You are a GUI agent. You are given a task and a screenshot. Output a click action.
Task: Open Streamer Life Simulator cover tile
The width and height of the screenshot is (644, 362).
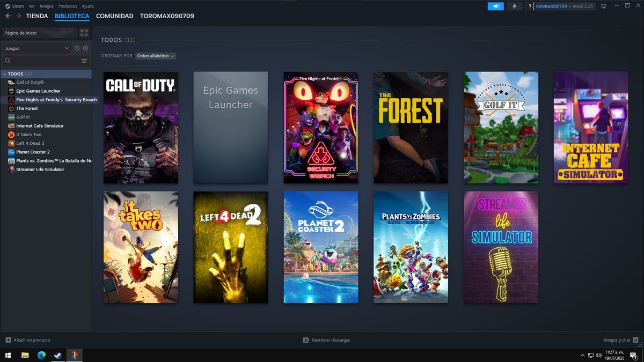[501, 247]
